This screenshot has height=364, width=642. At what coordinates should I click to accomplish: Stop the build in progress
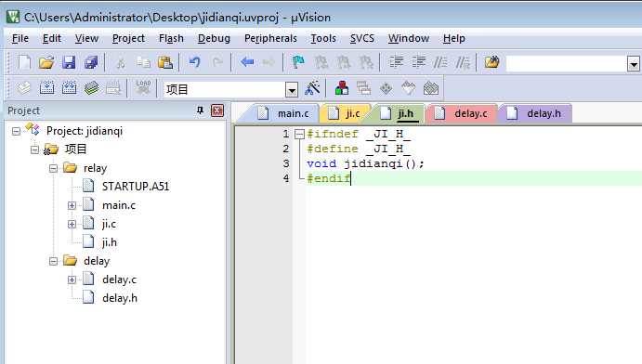pos(113,88)
